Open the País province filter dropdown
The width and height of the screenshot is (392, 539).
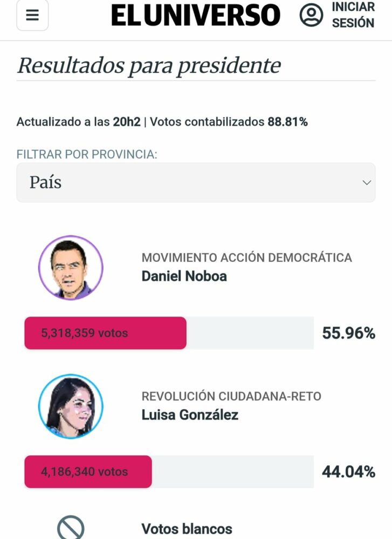point(196,183)
